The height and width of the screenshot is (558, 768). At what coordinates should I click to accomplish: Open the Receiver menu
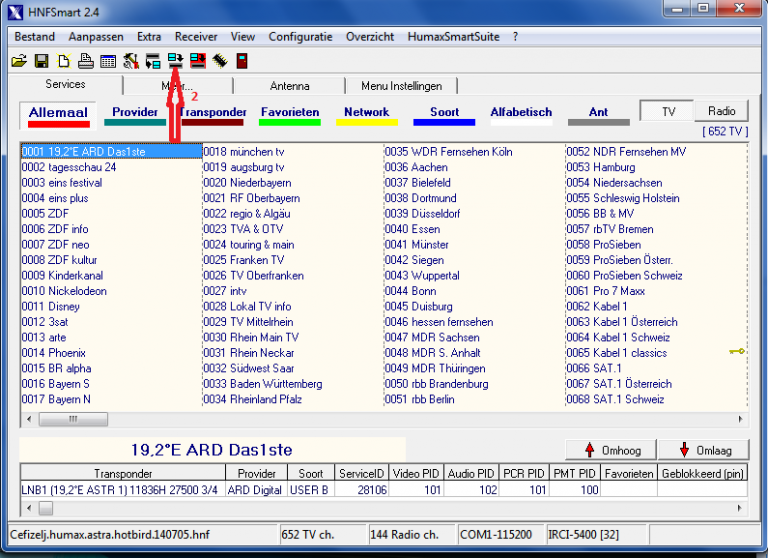coord(196,36)
